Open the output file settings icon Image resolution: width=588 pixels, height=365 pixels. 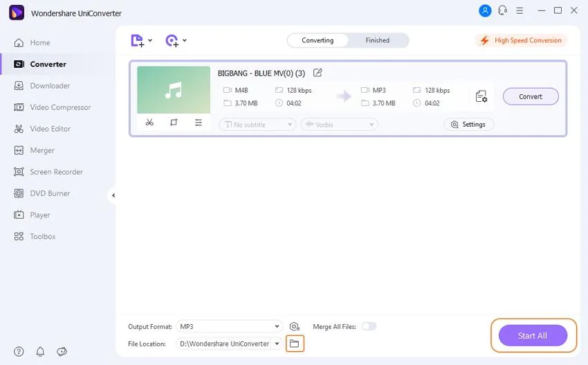pyautogui.click(x=481, y=96)
